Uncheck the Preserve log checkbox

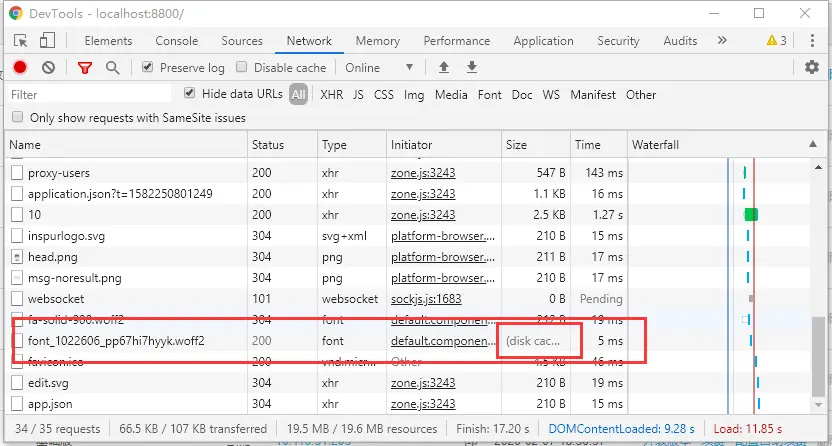tap(148, 67)
